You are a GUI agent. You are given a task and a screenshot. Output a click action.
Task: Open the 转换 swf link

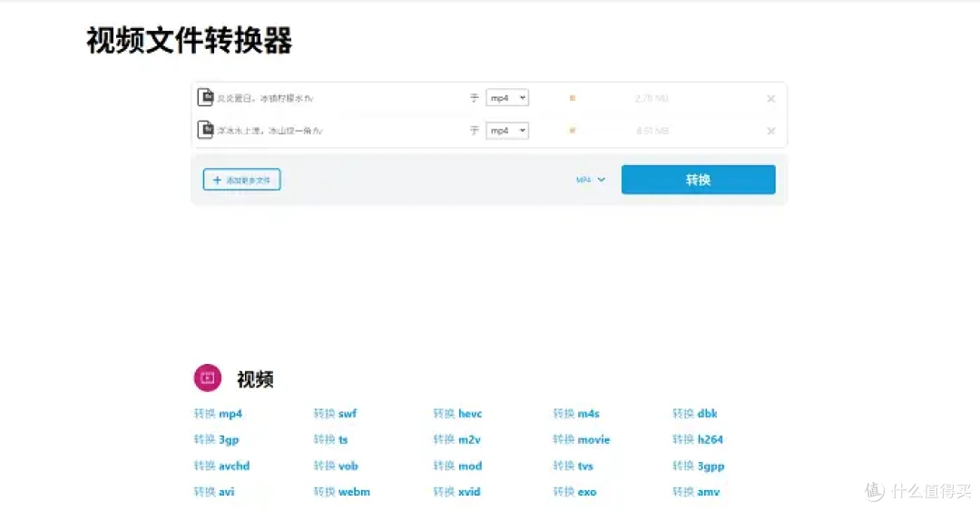click(335, 413)
